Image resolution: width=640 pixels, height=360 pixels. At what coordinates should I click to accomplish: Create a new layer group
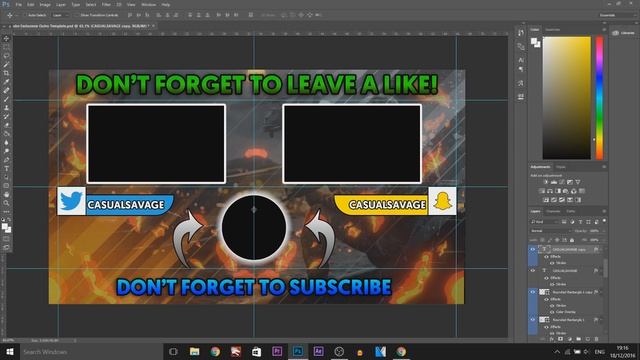(x=578, y=339)
